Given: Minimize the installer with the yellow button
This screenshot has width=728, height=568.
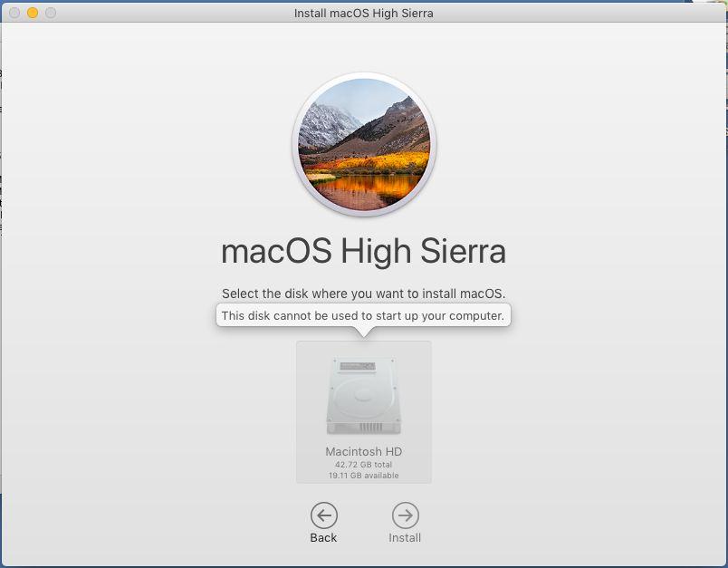Looking at the screenshot, I should click(x=33, y=13).
